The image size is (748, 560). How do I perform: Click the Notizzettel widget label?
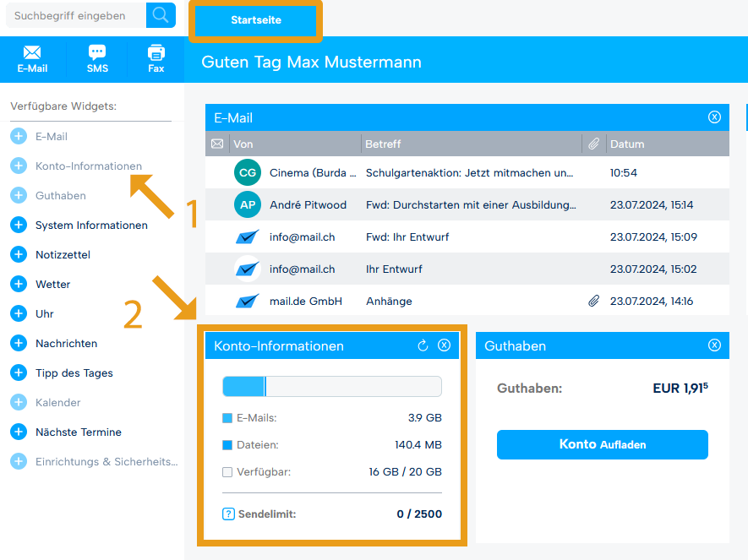pyautogui.click(x=63, y=254)
